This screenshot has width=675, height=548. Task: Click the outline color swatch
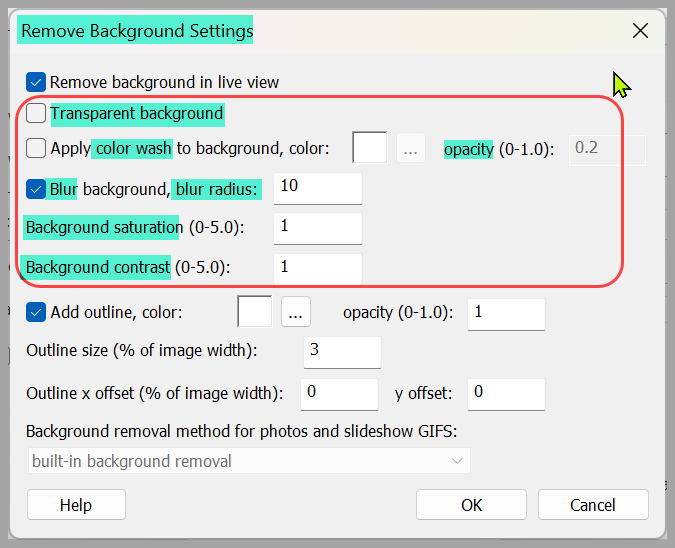click(255, 311)
